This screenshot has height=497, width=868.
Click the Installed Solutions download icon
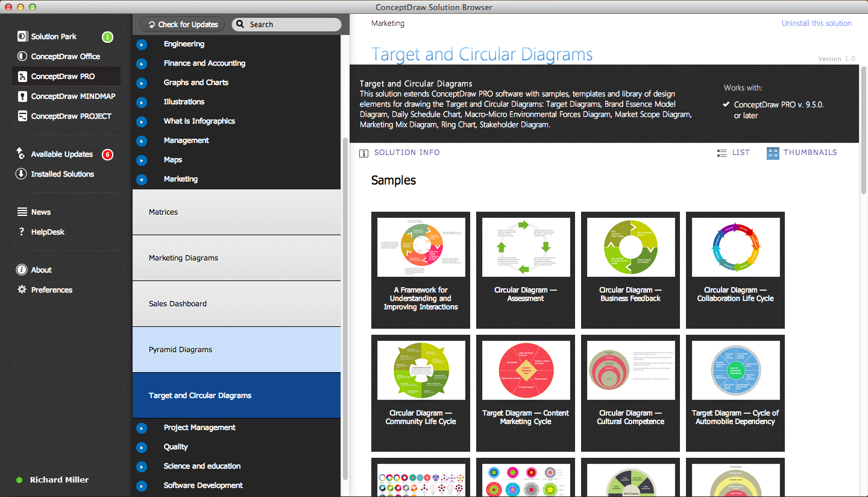(21, 174)
